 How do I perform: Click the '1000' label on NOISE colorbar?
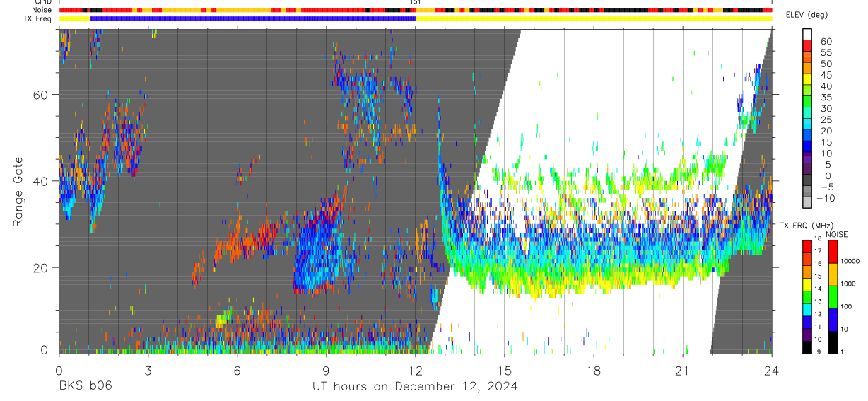pos(849,284)
